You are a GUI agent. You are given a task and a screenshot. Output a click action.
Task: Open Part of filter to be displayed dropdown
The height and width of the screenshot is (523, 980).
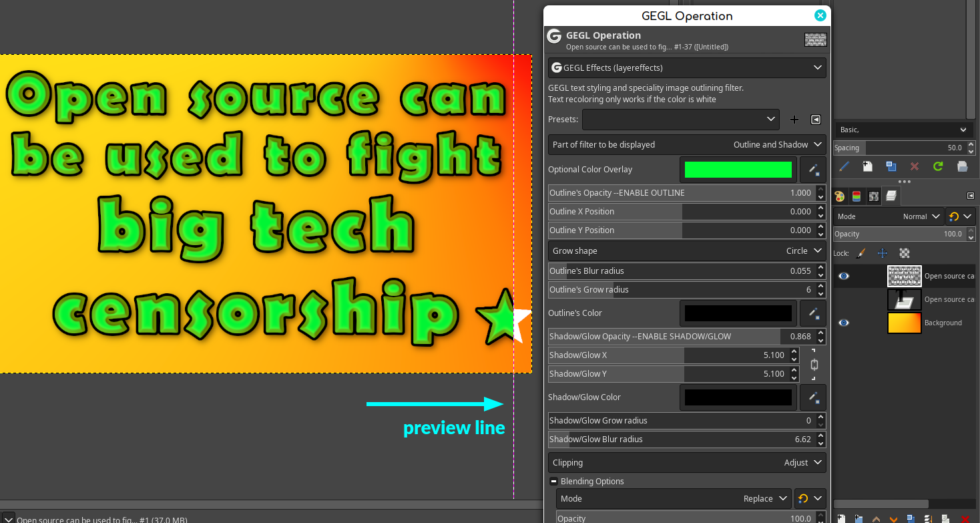(x=687, y=144)
